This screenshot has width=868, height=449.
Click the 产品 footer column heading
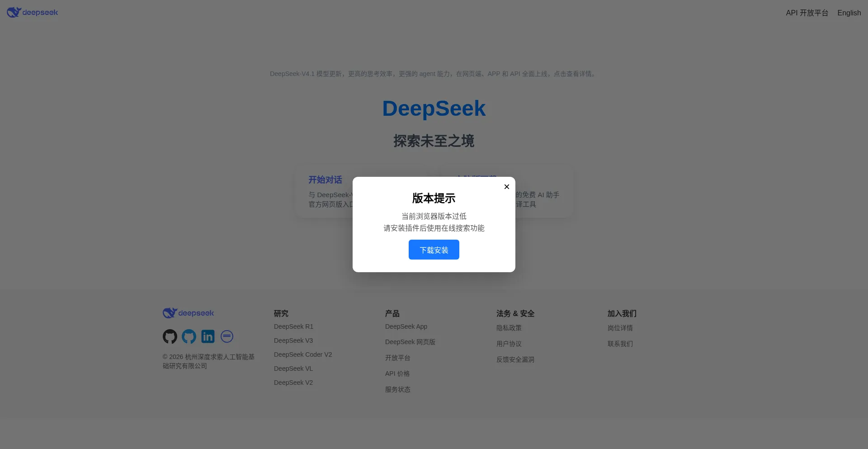(x=392, y=313)
